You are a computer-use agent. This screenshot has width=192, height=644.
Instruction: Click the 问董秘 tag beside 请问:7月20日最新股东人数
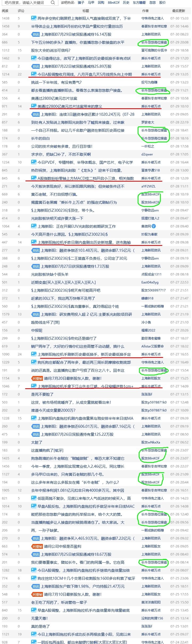(x=37, y=378)
